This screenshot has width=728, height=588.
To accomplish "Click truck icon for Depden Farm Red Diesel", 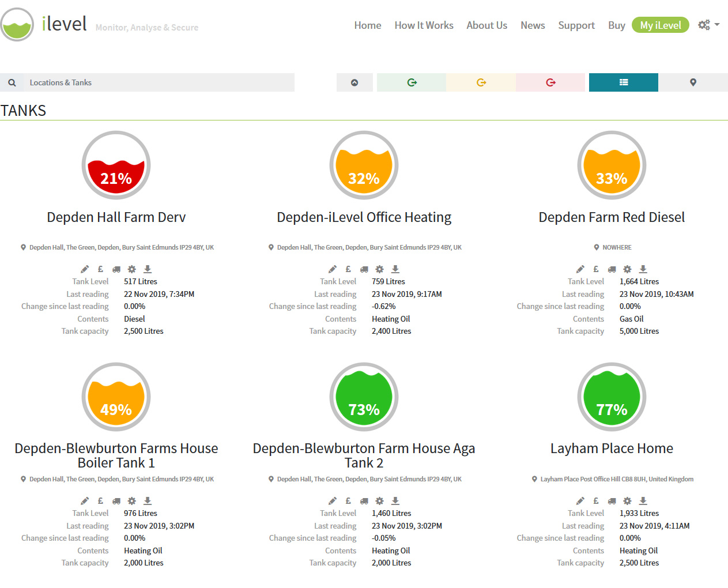I will (612, 269).
